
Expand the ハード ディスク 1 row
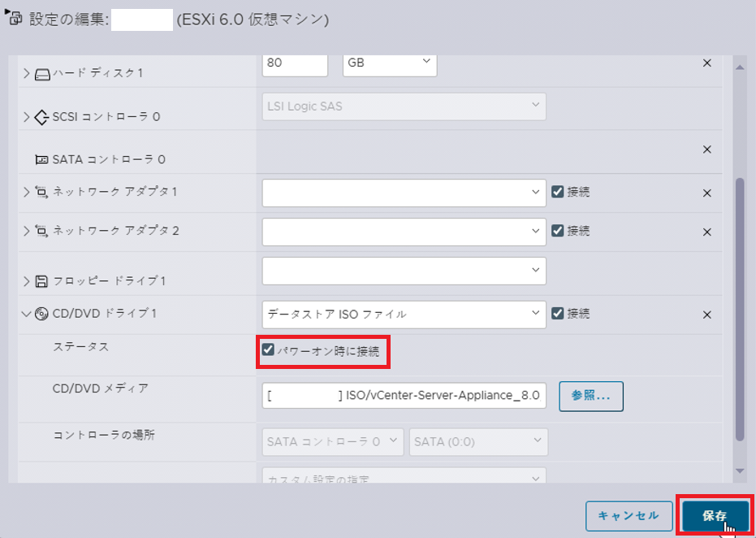[x=27, y=74]
